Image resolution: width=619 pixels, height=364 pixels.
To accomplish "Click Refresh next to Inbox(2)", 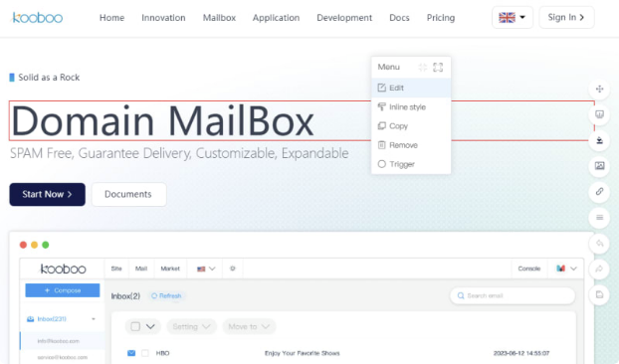I will point(166,295).
